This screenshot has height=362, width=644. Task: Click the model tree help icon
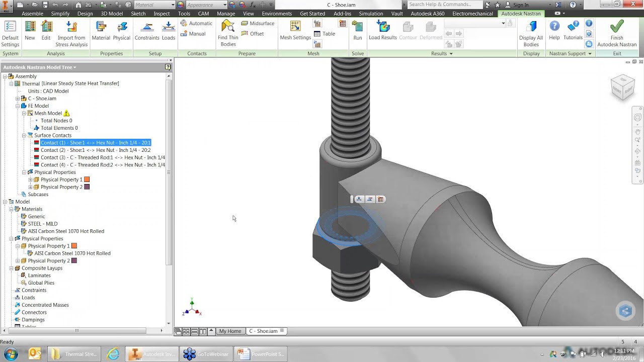[x=168, y=67]
